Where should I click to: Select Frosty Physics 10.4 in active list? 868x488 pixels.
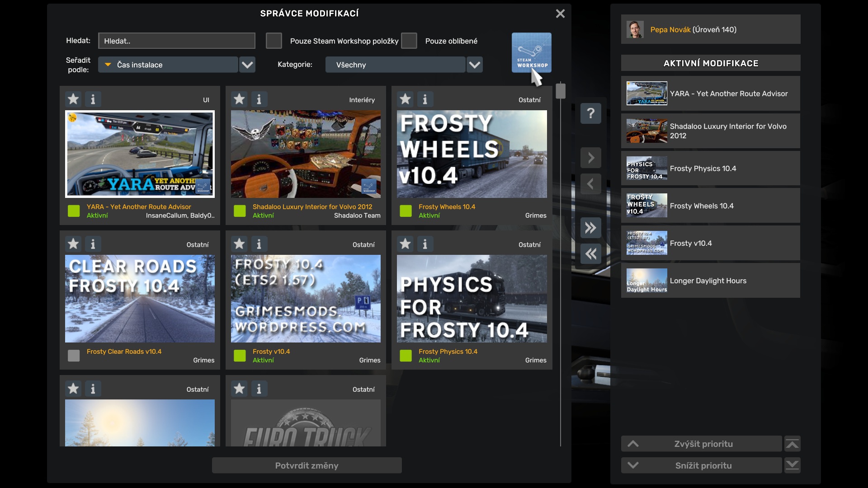pyautogui.click(x=711, y=169)
